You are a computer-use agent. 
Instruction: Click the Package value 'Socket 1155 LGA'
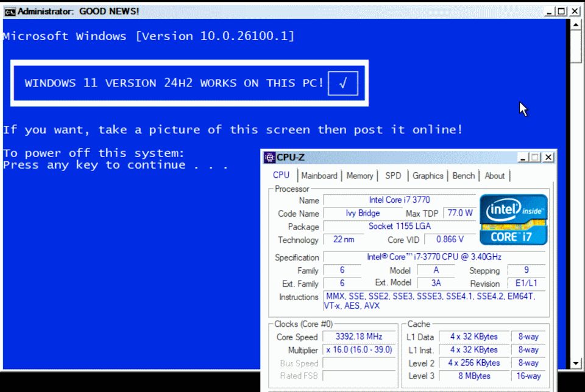coord(400,226)
